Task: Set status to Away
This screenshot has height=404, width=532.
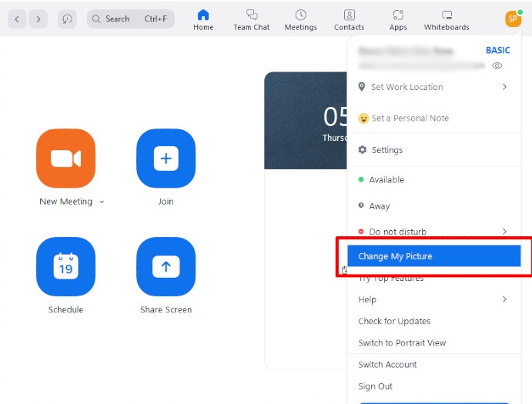Action: tap(434, 206)
